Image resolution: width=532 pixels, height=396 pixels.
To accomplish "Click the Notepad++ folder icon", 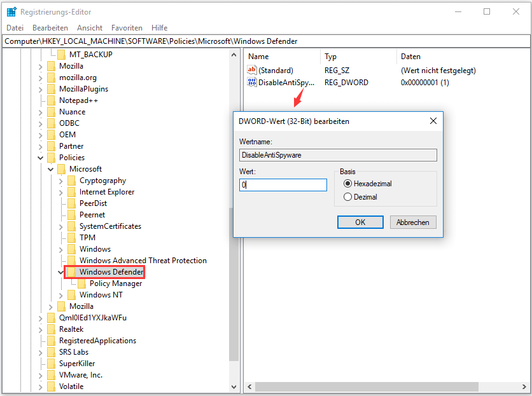I will click(x=52, y=100).
